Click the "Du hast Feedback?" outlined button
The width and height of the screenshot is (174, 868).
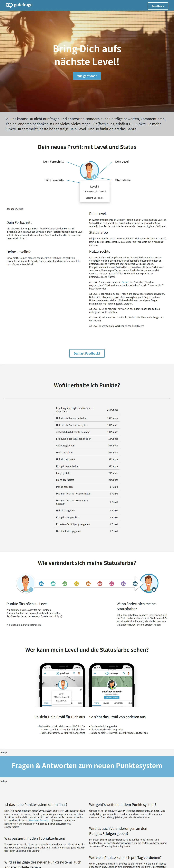click(87, 353)
